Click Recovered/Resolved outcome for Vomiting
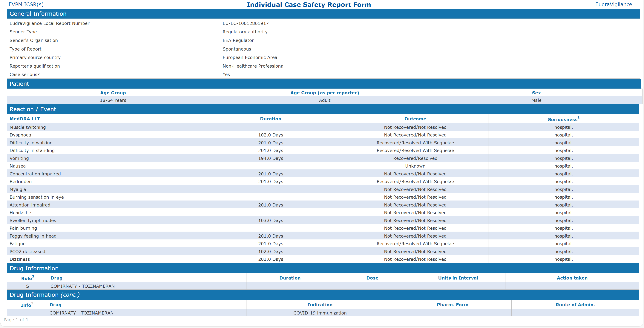Image resolution: width=644 pixels, height=328 pixels. point(415,158)
